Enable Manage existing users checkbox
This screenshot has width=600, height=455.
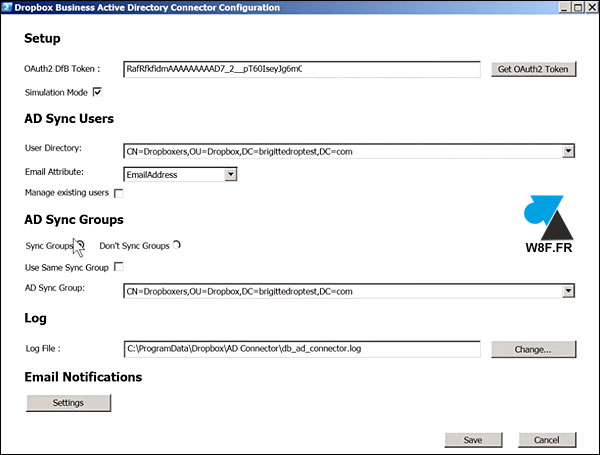119,193
